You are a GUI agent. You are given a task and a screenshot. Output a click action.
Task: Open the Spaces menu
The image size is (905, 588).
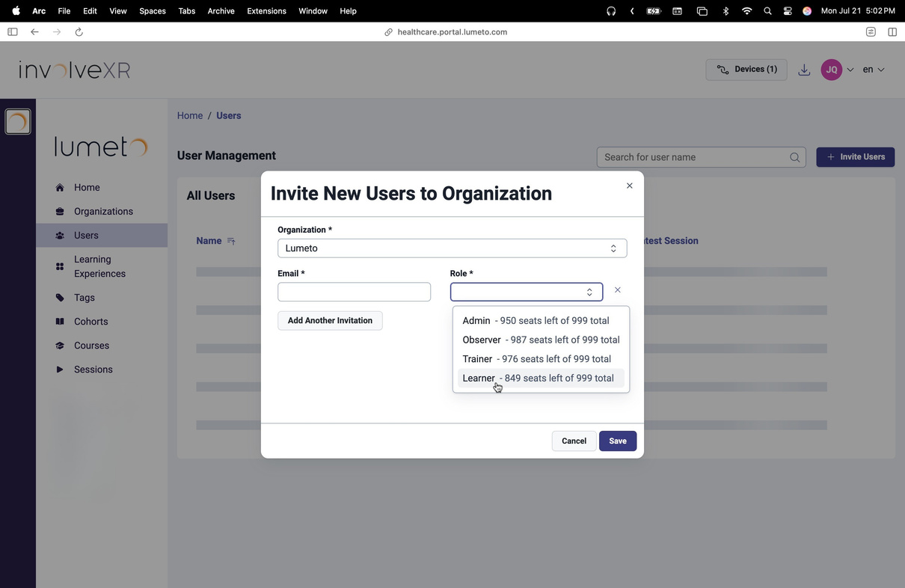coord(153,11)
